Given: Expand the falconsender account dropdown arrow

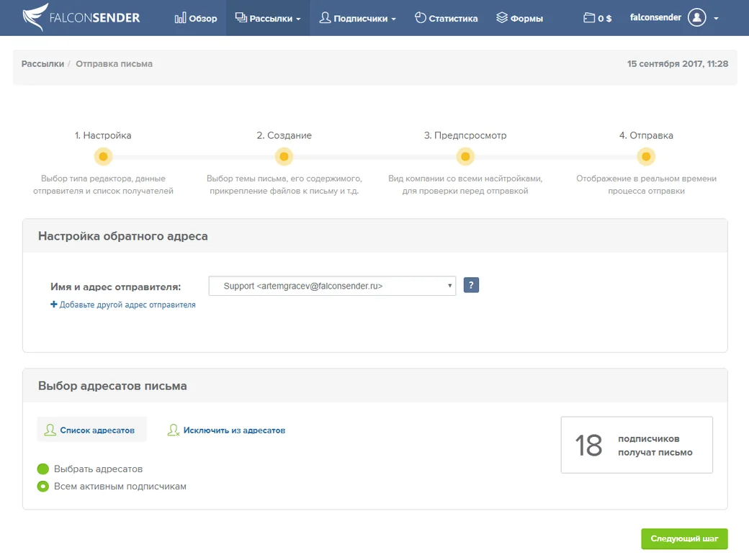Looking at the screenshot, I should [716, 19].
